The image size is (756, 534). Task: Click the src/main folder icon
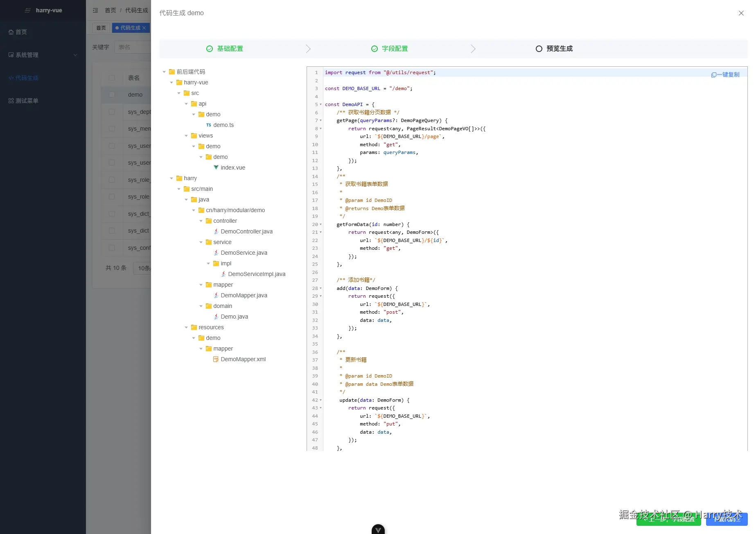pyautogui.click(x=187, y=189)
